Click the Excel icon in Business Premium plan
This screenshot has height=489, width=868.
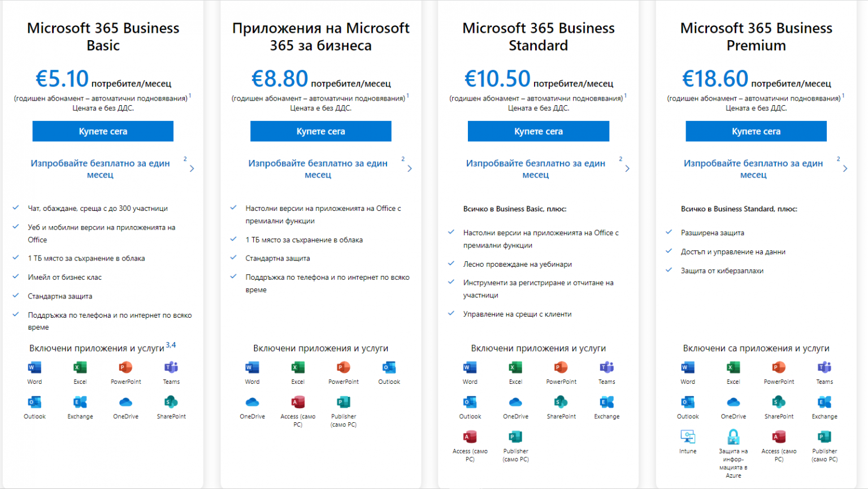click(733, 368)
